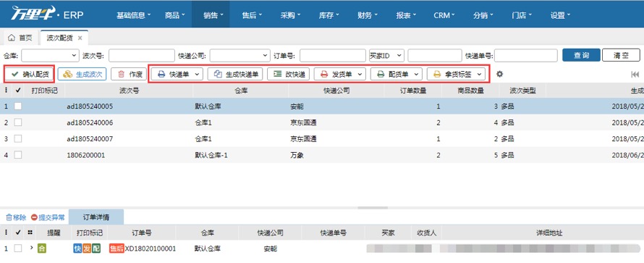This screenshot has height=263, width=644.
Task: Sort by 订单数量 column header
Action: [x=413, y=91]
